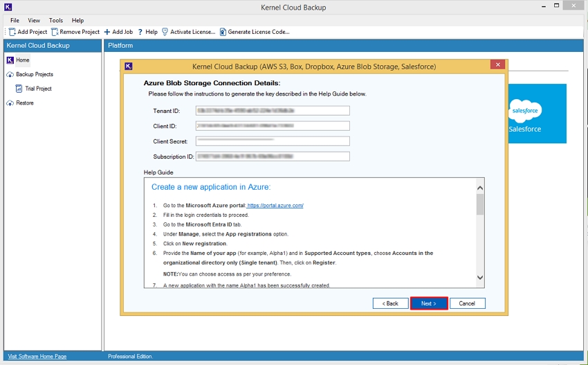588x365 pixels.
Task: Click the Client Secret input field
Action: pos(273,141)
